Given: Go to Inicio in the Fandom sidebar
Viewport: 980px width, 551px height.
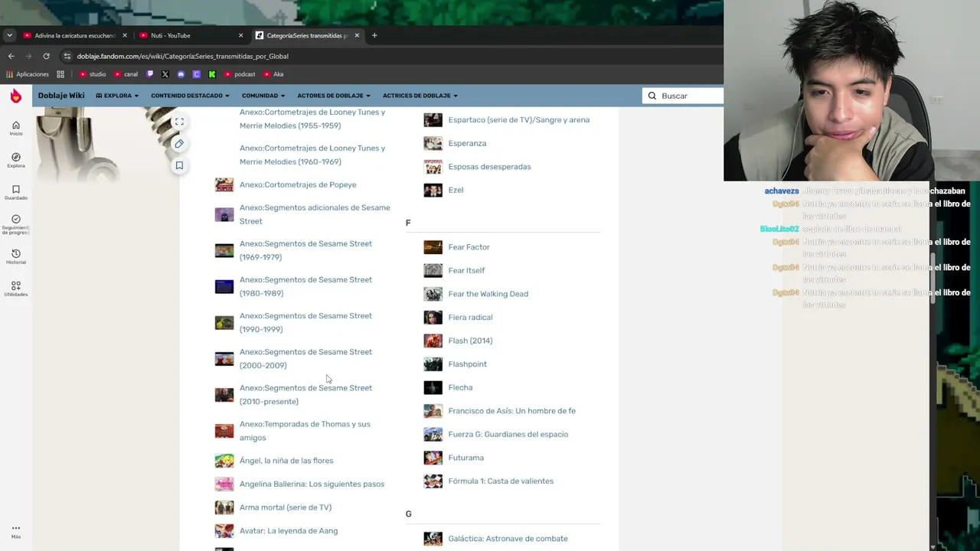Looking at the screenshot, I should (x=16, y=128).
